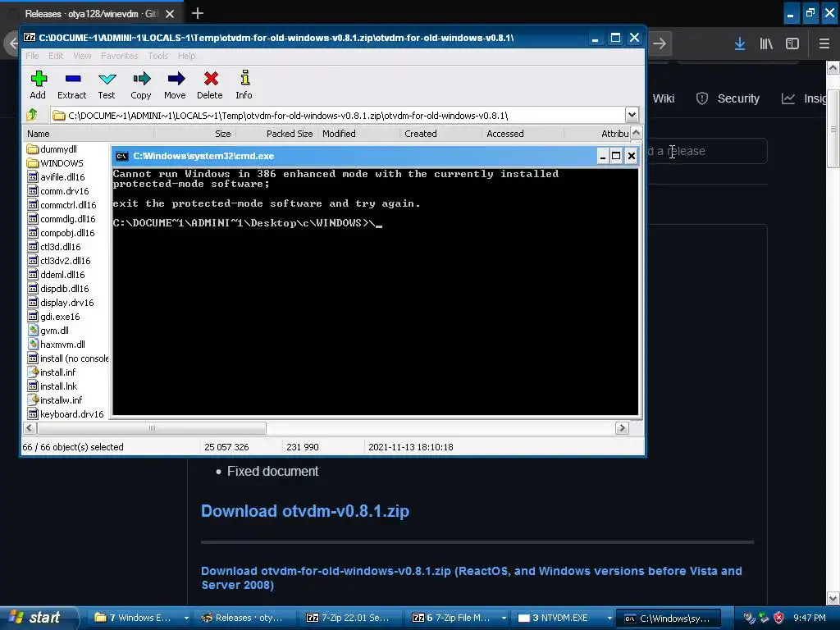
Task: Open 7-Zip Edit menu
Action: (56, 56)
